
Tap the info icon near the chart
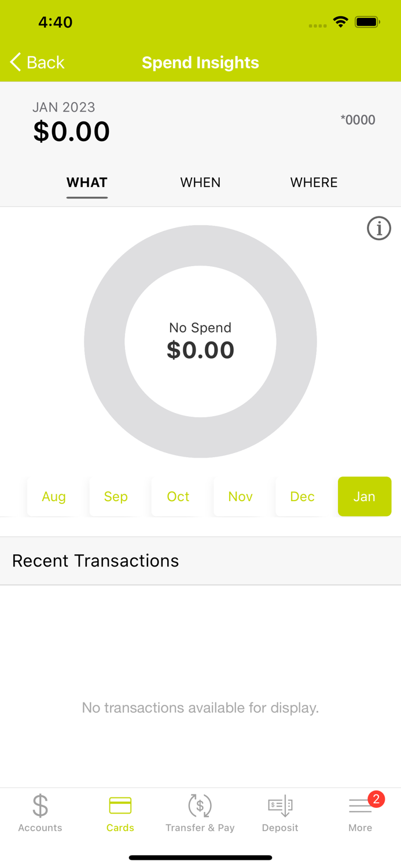click(379, 229)
